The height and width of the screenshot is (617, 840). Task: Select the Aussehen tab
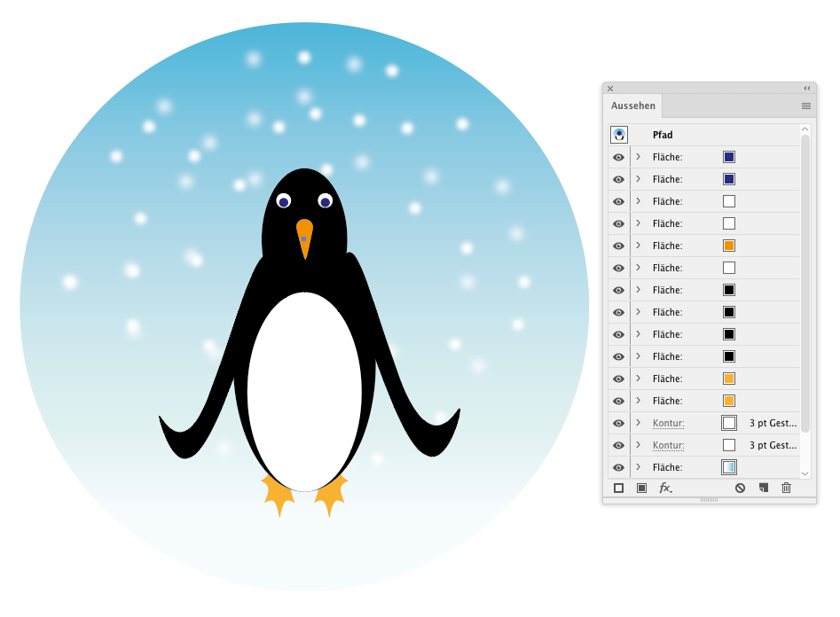[633, 105]
